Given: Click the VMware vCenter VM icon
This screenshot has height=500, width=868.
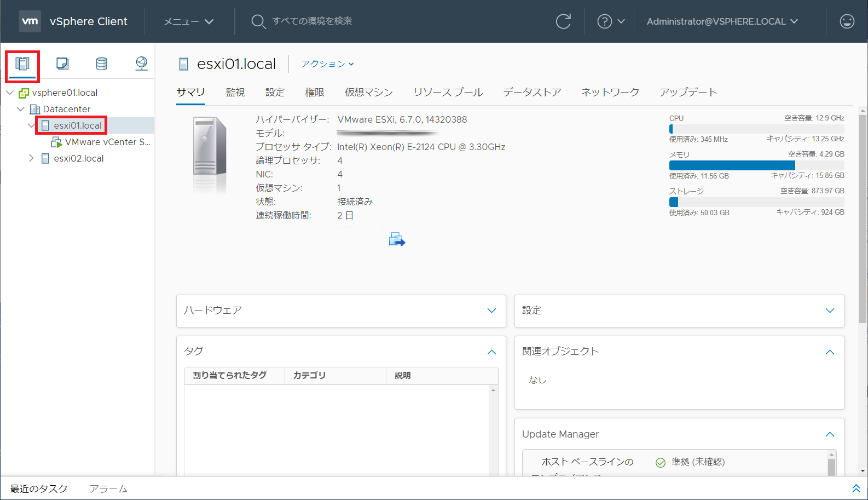Looking at the screenshot, I should (56, 142).
